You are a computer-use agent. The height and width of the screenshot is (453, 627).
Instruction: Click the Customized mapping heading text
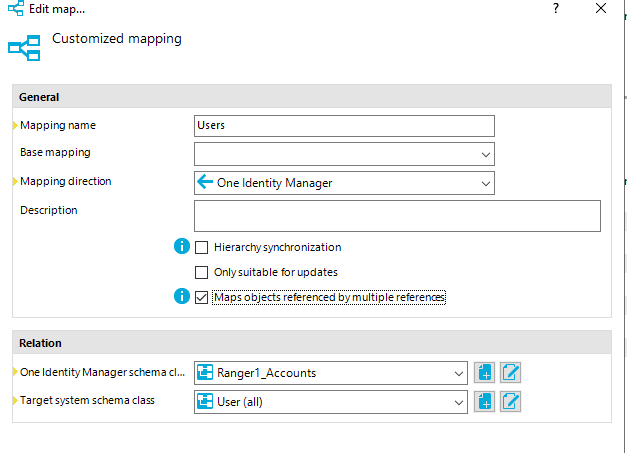[x=117, y=39]
